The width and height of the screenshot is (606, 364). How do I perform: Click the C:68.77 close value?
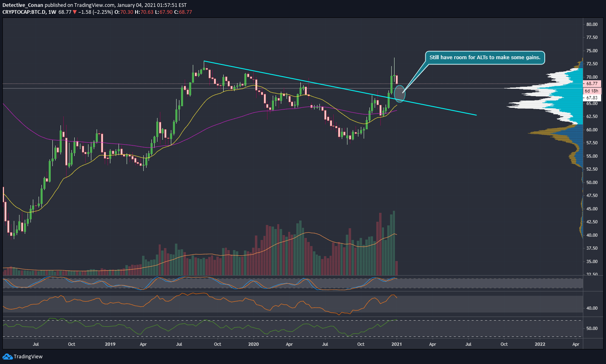click(x=183, y=12)
